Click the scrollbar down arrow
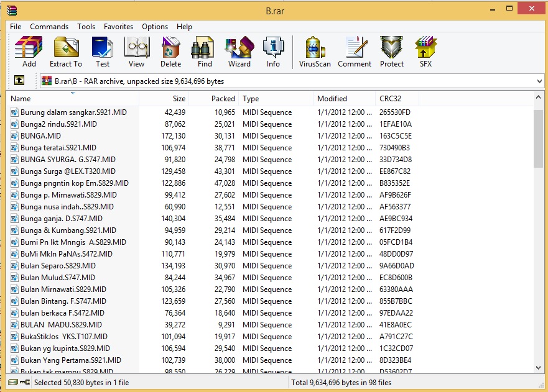 coord(538,367)
